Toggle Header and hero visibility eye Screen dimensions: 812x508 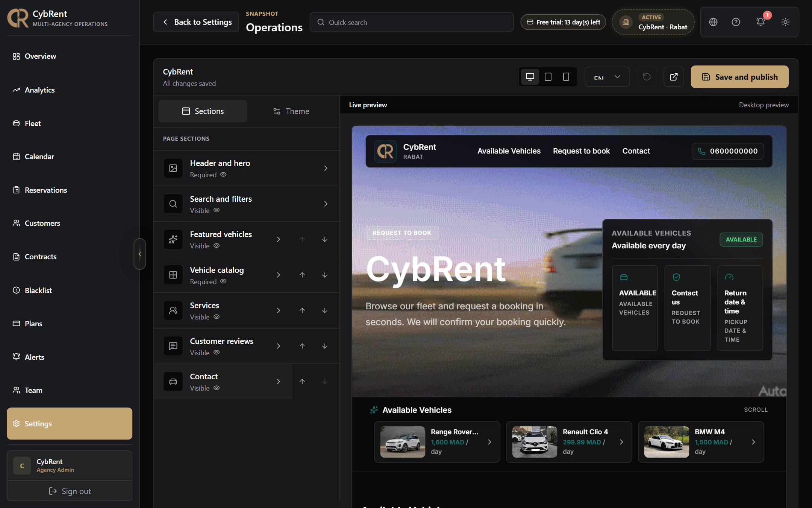(223, 175)
